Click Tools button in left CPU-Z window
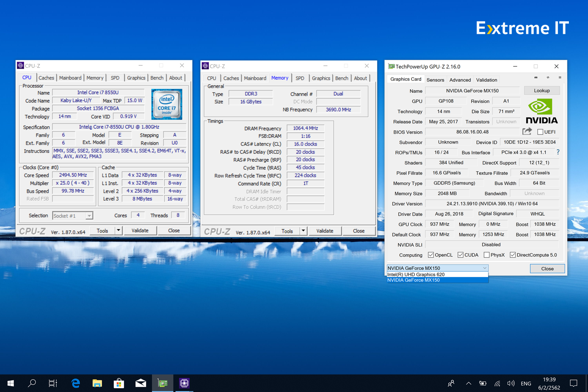 [x=103, y=230]
